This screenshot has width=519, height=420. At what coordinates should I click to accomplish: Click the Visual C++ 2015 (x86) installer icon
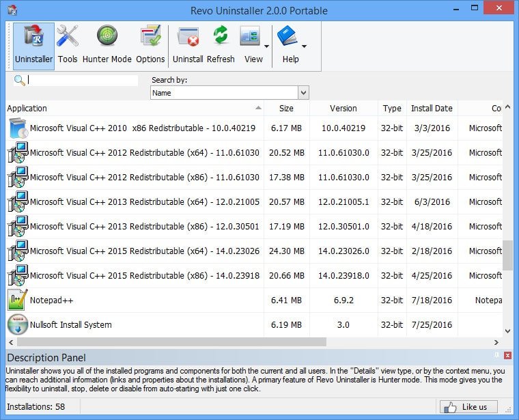pos(18,275)
